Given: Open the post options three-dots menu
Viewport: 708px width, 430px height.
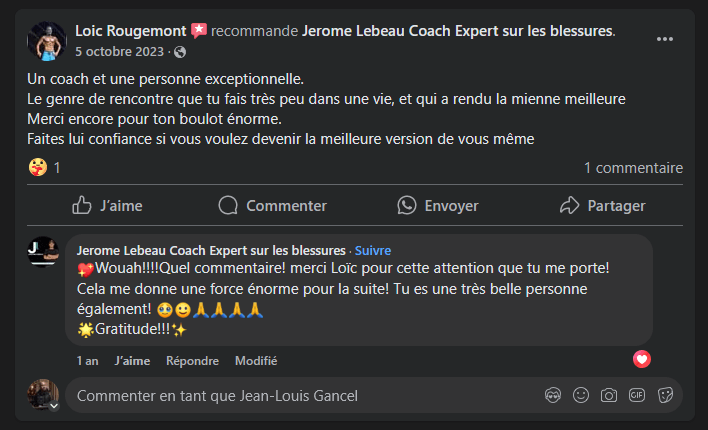Looking at the screenshot, I should 664,39.
